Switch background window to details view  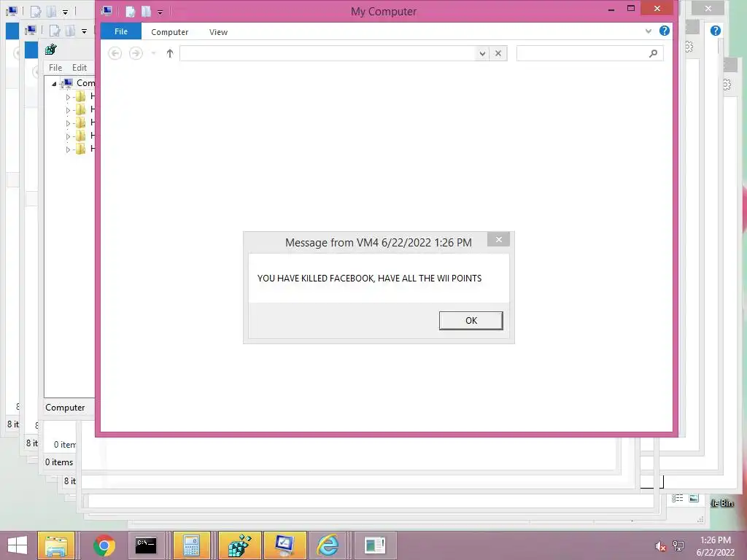(678, 498)
